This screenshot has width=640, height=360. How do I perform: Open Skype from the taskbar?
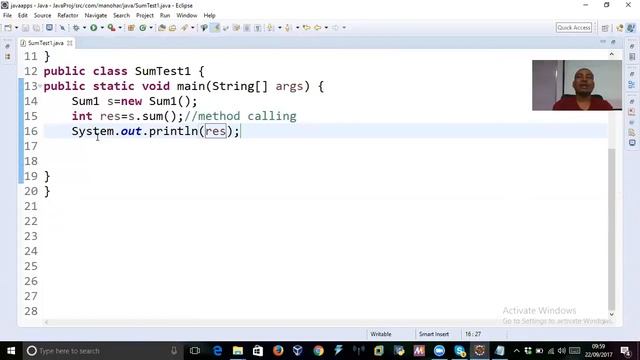(460, 351)
